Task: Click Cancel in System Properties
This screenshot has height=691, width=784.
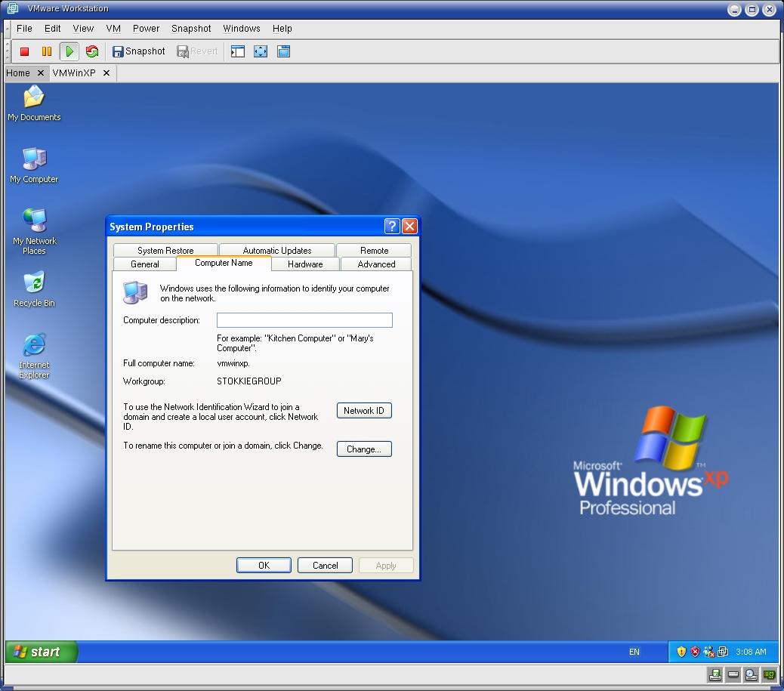Action: tap(325, 566)
